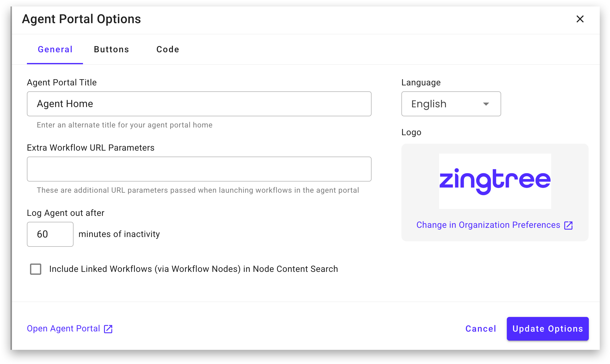Cancel the options changes

pyautogui.click(x=481, y=329)
